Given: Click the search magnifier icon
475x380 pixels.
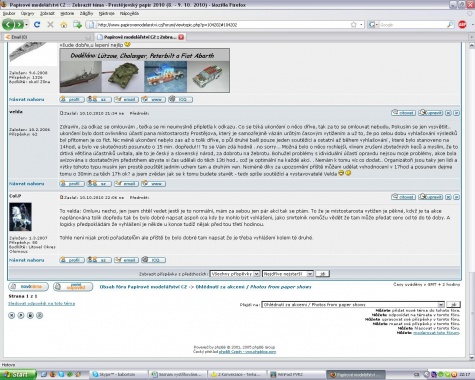Looking at the screenshot, I should pos(450,25).
